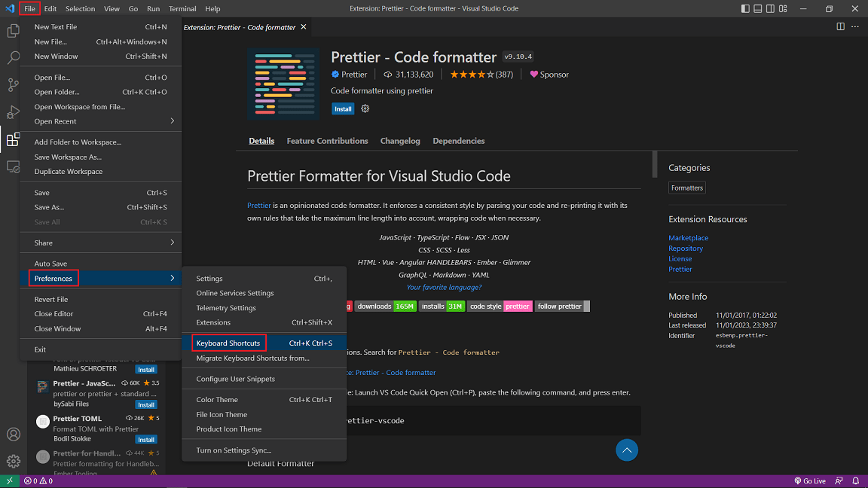The image size is (868, 488).
Task: Toggle Panel layout icon in title bar
Action: pos(758,8)
